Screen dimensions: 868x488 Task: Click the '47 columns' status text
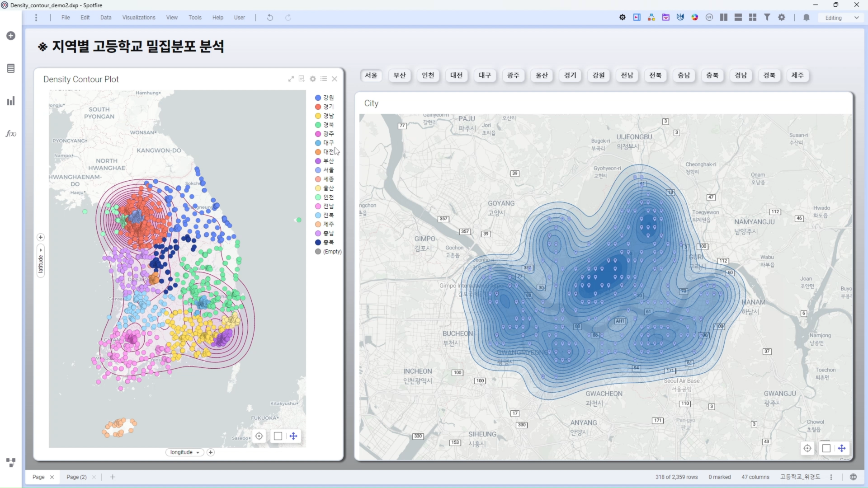tap(755, 477)
